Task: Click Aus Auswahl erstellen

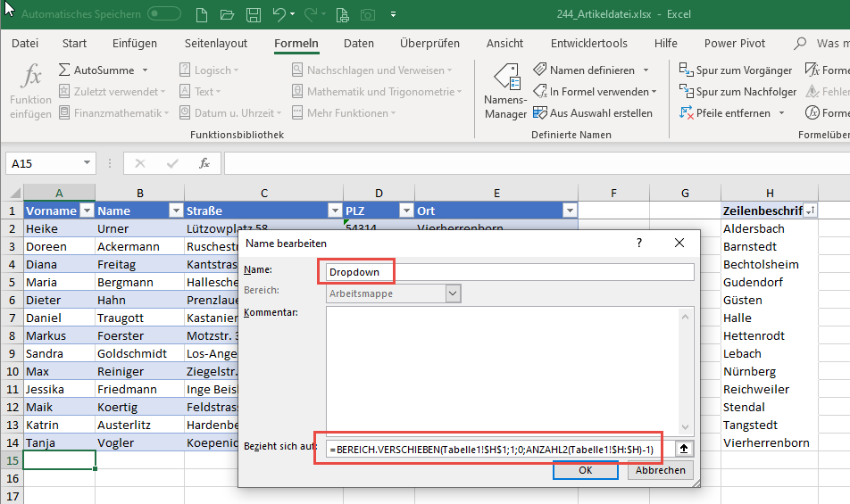Action: click(593, 113)
